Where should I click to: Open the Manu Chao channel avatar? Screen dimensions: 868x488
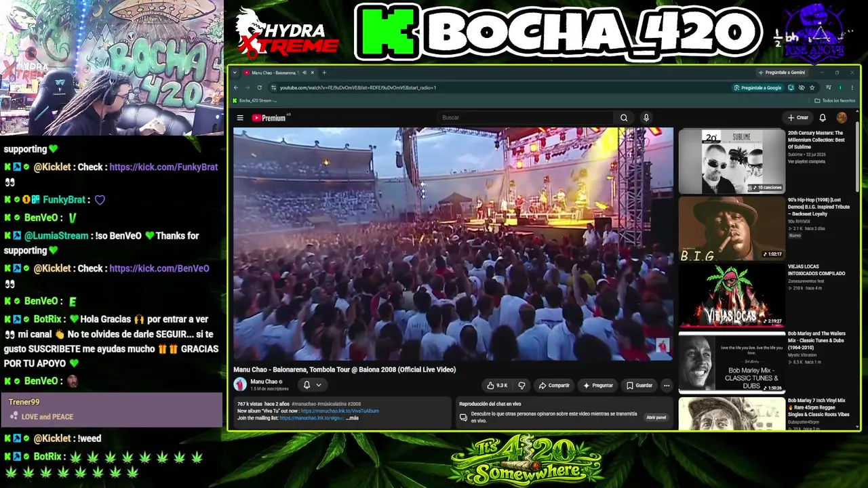click(x=240, y=384)
